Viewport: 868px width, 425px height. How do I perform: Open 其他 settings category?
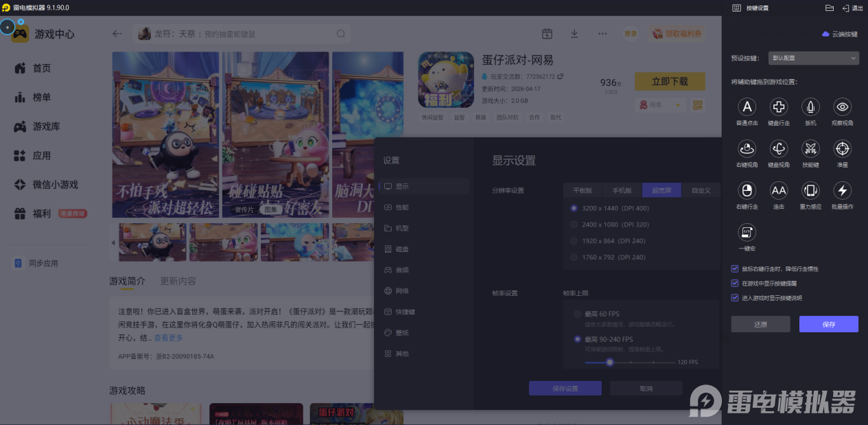424,354
